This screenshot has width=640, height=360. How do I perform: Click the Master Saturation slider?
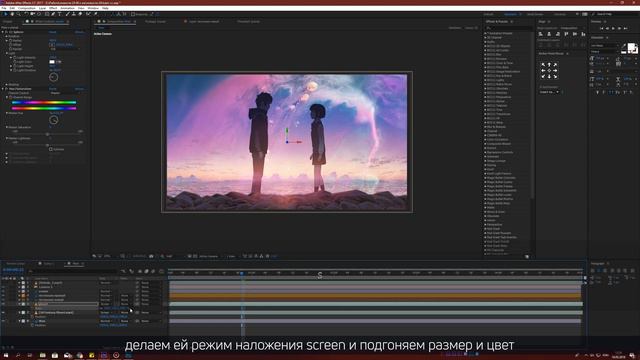pos(47,134)
